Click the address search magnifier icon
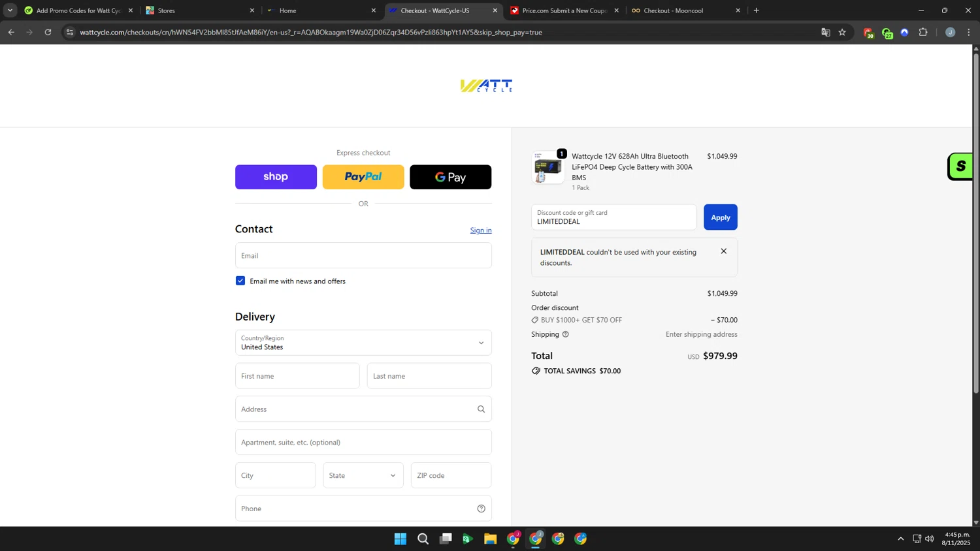Image resolution: width=980 pixels, height=551 pixels. (x=481, y=409)
